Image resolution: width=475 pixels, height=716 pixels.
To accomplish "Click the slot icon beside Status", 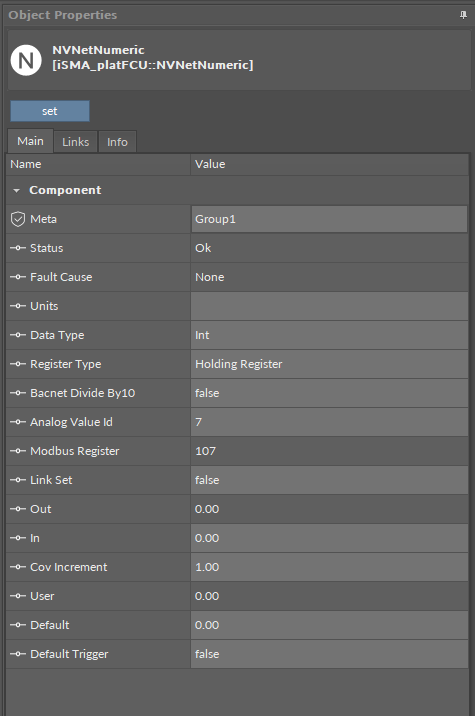I will click(18, 248).
